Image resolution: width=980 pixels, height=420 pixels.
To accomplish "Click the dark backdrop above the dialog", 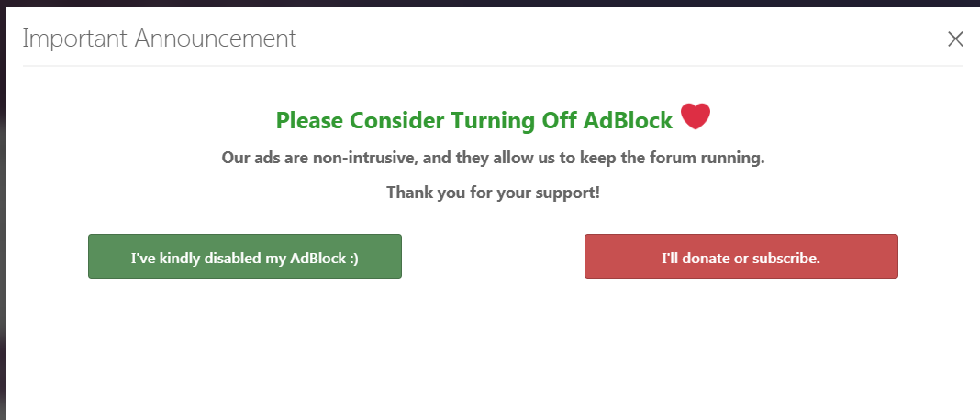I will (x=490, y=4).
